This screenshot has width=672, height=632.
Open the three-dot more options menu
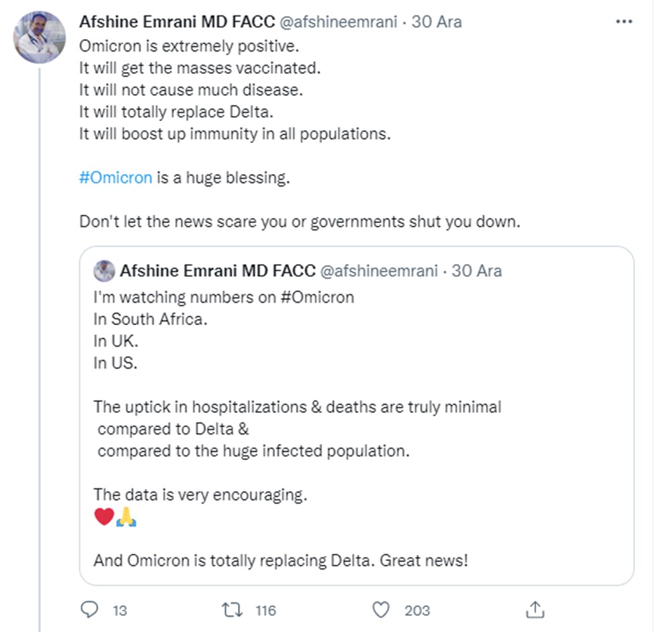[x=624, y=21]
